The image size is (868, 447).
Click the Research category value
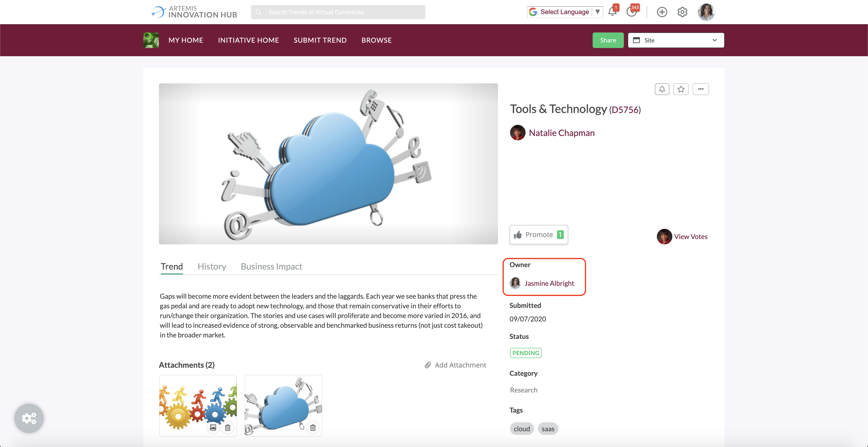tap(524, 390)
